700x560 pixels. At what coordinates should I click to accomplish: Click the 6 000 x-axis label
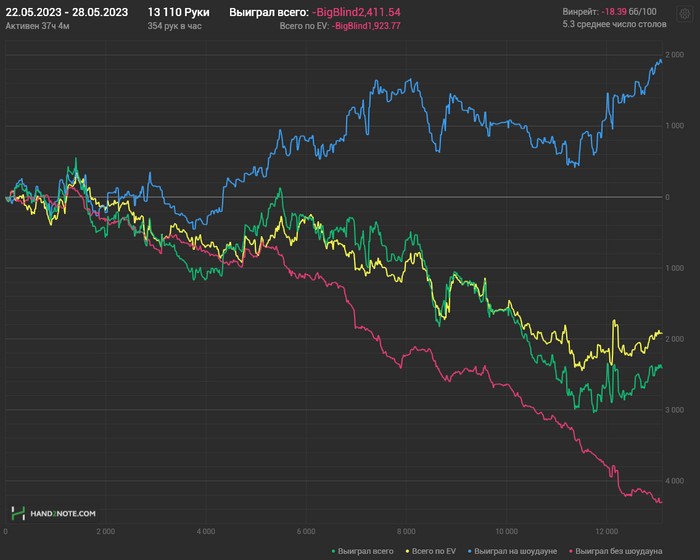[x=306, y=531]
